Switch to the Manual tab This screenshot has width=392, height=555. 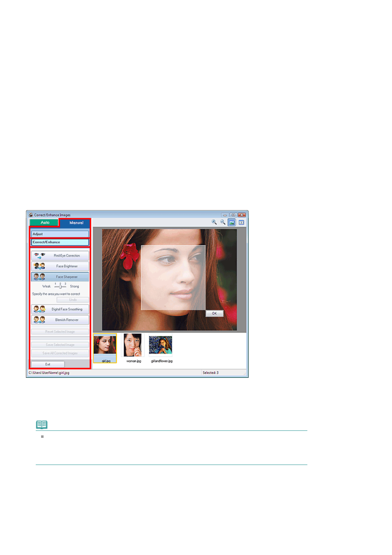tap(76, 222)
